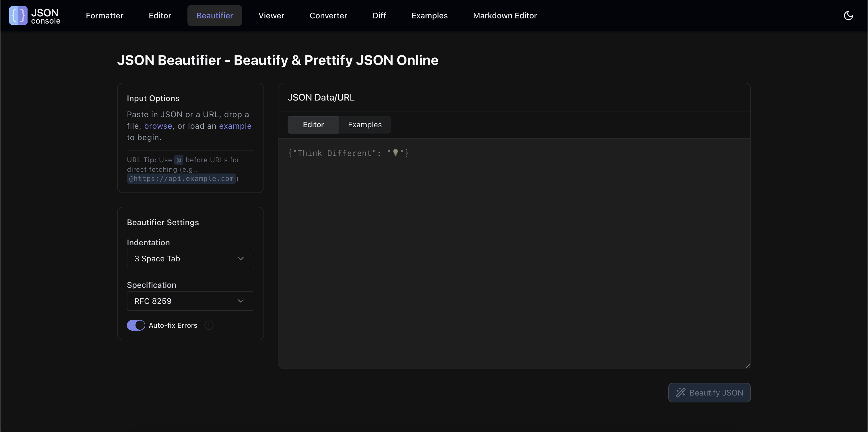Click the JSON console logo icon
Image resolution: width=868 pixels, height=432 pixels.
click(x=18, y=16)
